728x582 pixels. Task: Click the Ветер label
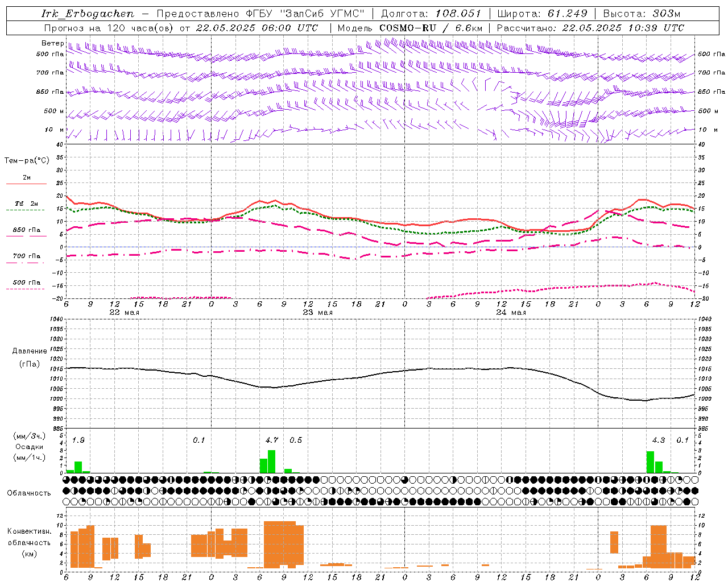click(53, 43)
